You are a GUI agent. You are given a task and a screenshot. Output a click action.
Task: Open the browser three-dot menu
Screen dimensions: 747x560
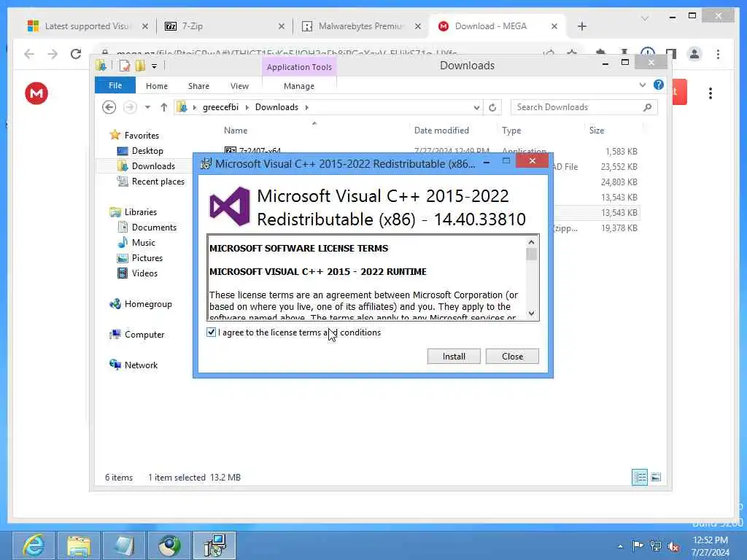[x=718, y=54]
